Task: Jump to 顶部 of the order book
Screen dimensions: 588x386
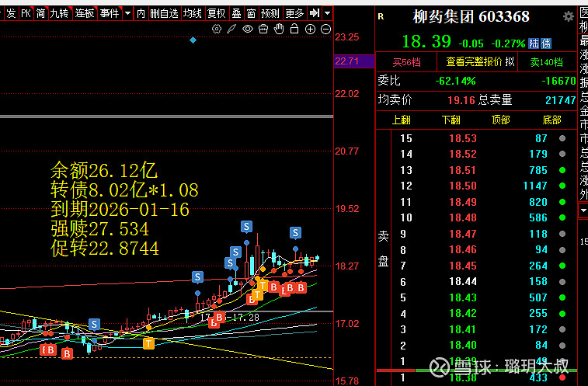Action: (501, 120)
